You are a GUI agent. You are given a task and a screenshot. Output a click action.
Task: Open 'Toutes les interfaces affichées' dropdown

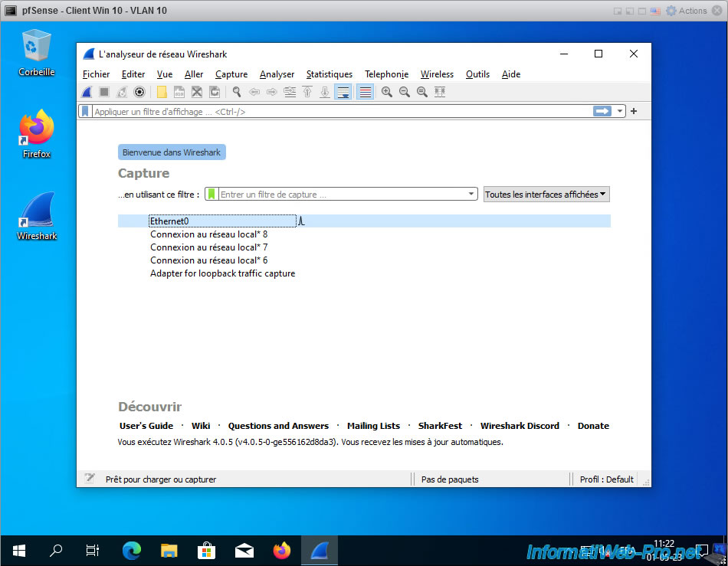(546, 195)
